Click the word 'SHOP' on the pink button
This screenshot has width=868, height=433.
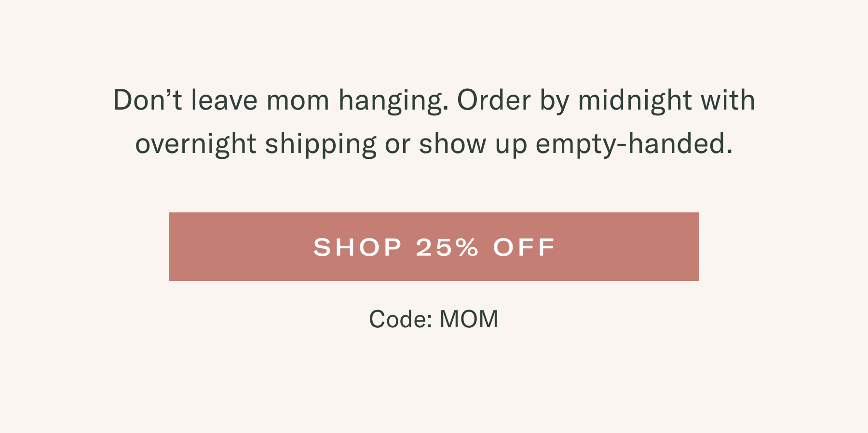(357, 247)
